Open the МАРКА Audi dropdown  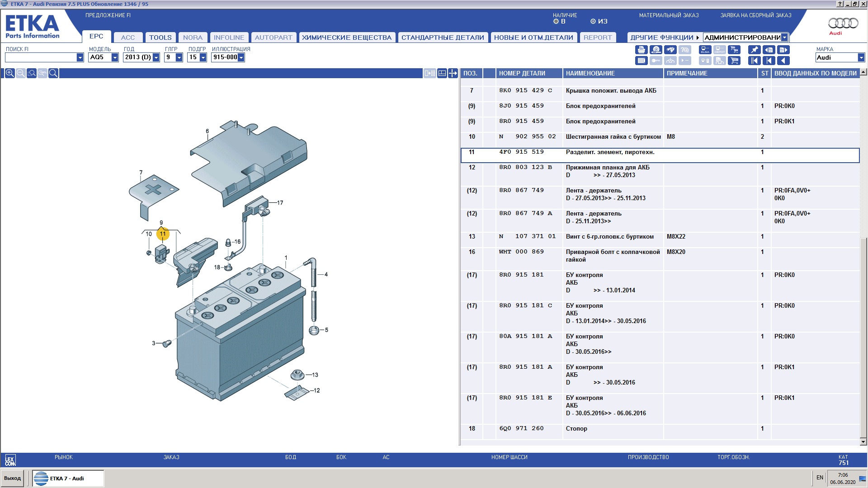tap(861, 57)
